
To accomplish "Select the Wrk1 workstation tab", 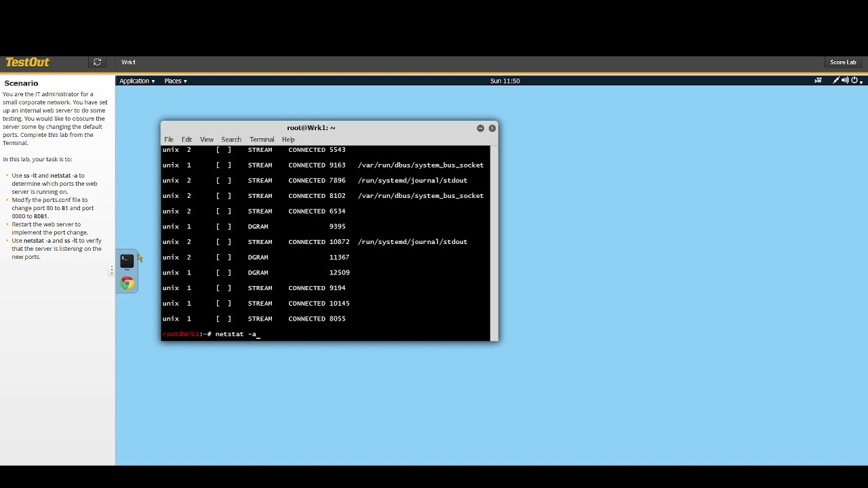I will [128, 62].
